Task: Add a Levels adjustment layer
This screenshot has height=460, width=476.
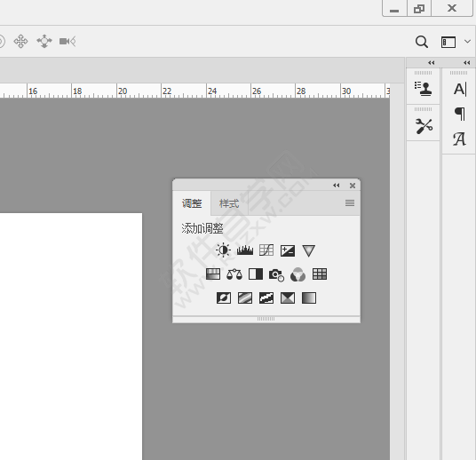Action: pos(245,250)
